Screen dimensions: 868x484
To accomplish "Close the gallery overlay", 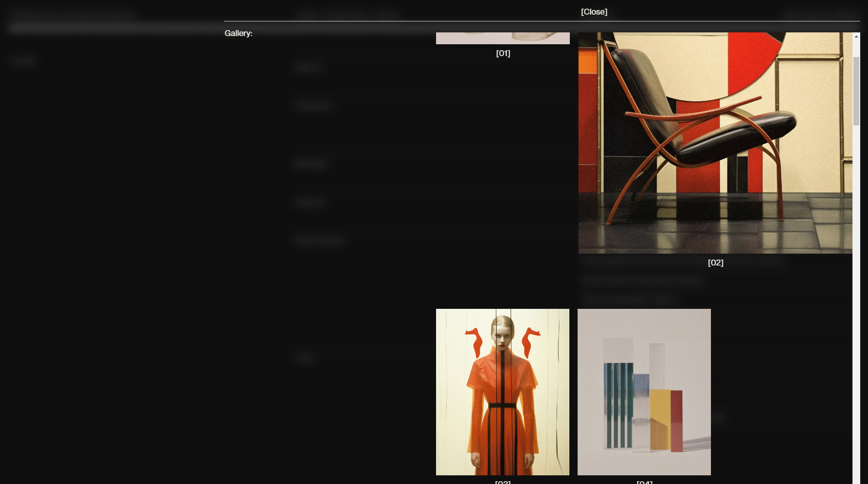I will point(594,12).
